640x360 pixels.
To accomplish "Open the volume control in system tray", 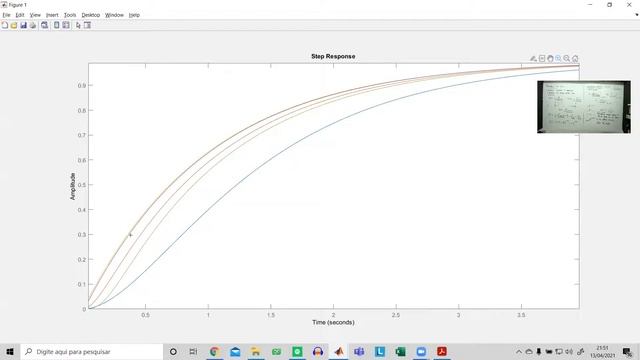I will coord(569,351).
